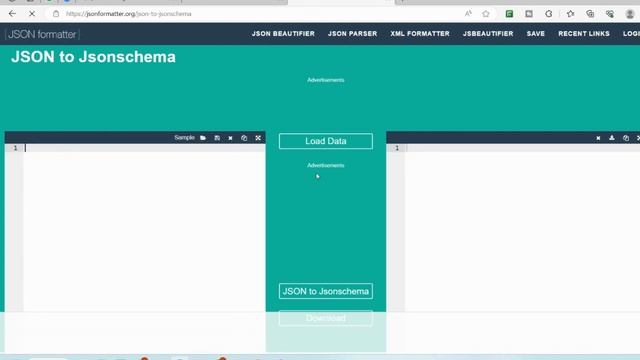This screenshot has width=640, height=360.
Task: Select line 1 number in left editor
Action: [16, 148]
